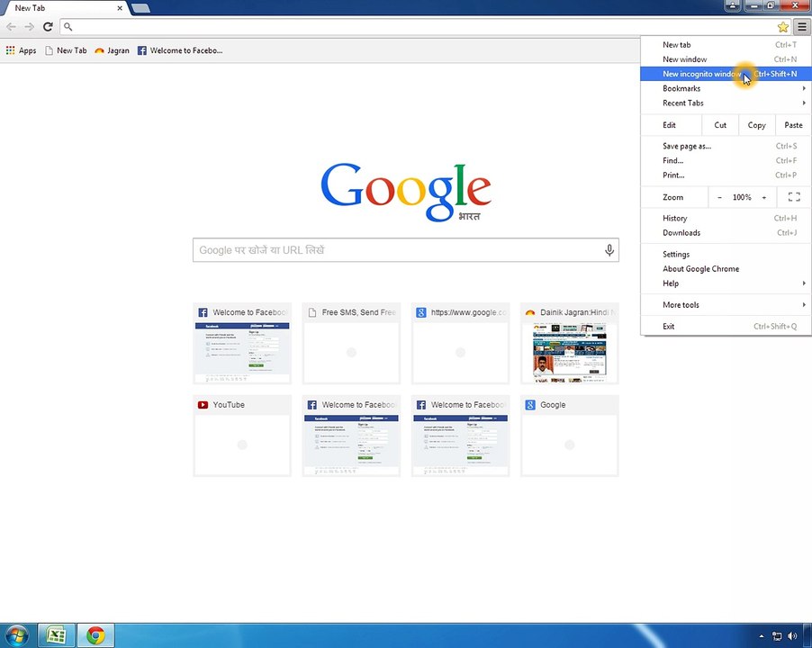The height and width of the screenshot is (648, 812).
Task: Click the user profile button in titlebar
Action: [x=732, y=5]
